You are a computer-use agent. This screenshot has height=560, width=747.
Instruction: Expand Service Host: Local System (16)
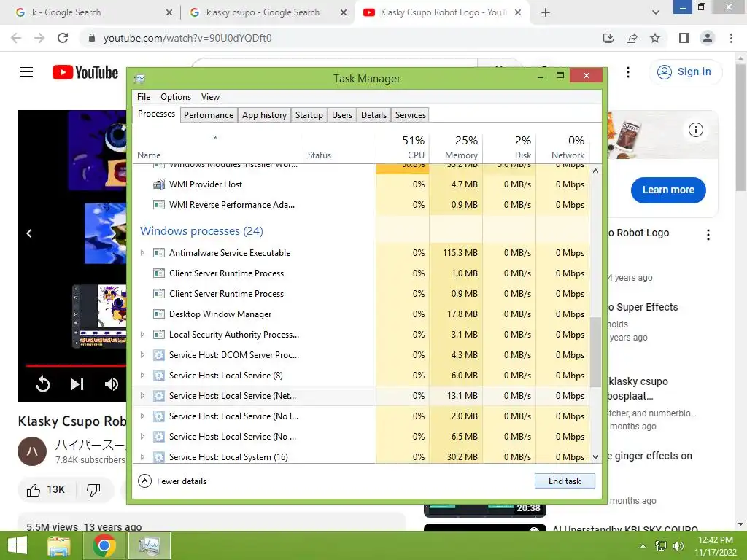(x=142, y=457)
